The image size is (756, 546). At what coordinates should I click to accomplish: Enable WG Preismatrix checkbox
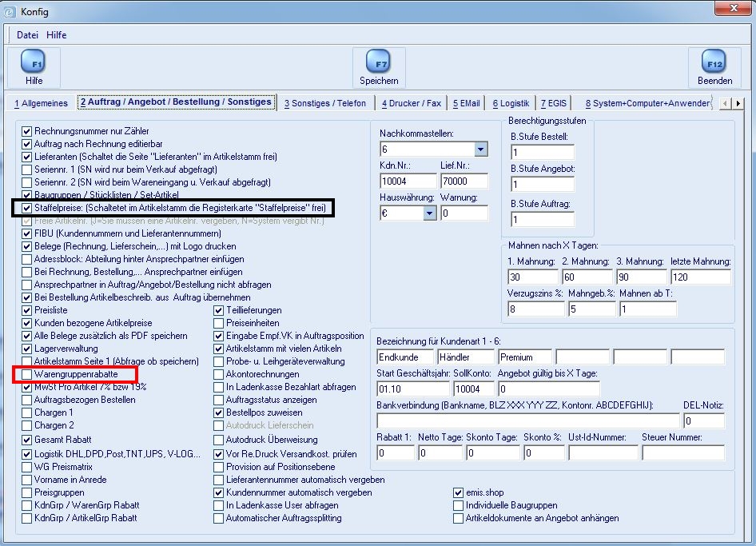(x=26, y=467)
